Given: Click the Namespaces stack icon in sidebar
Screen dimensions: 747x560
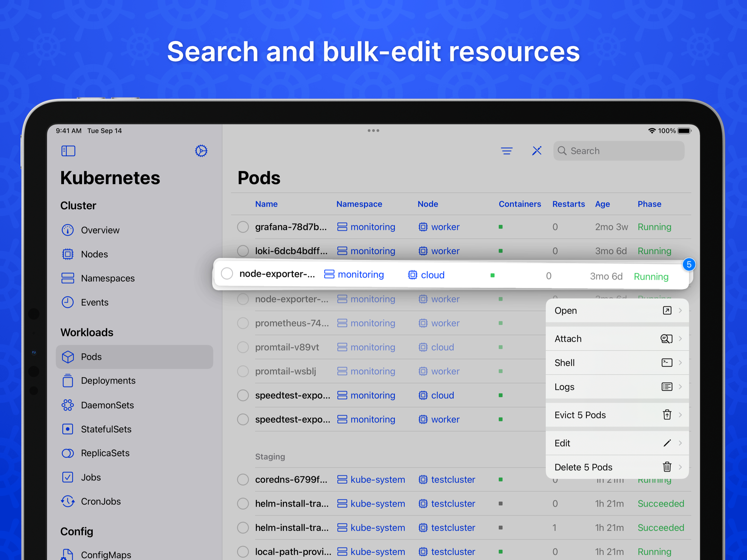Looking at the screenshot, I should (x=68, y=278).
